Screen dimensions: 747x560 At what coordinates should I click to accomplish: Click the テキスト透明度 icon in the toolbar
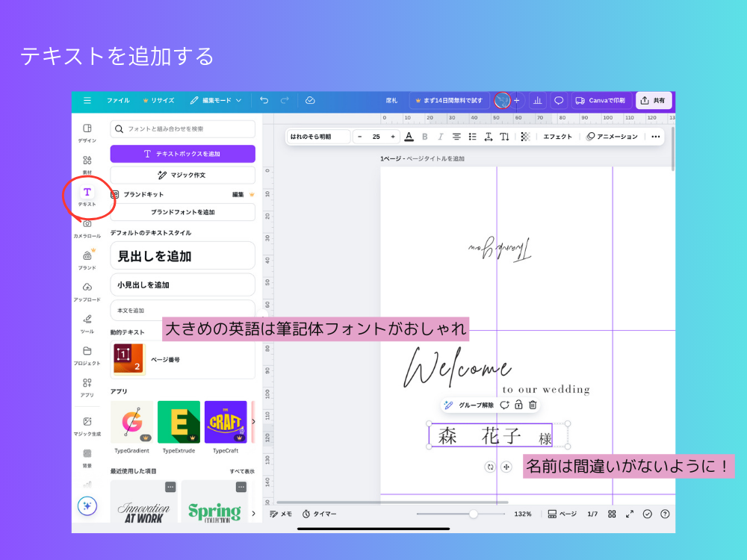pos(525,137)
